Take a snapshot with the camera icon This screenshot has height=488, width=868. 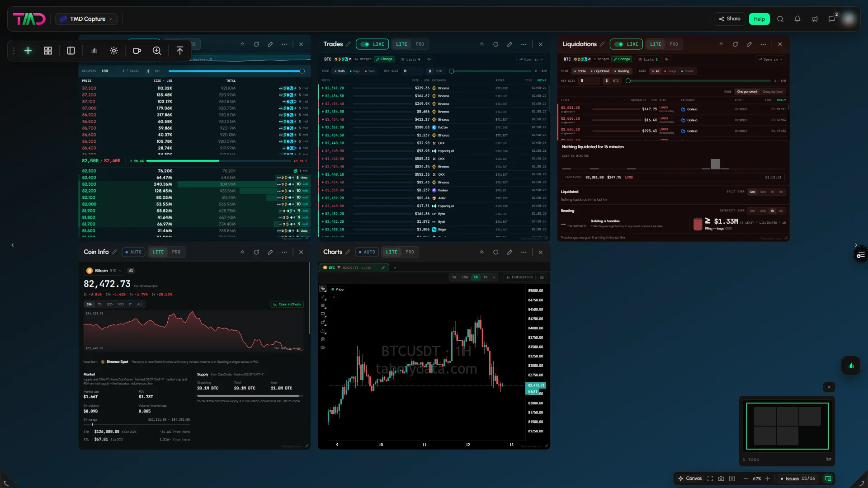click(721, 479)
